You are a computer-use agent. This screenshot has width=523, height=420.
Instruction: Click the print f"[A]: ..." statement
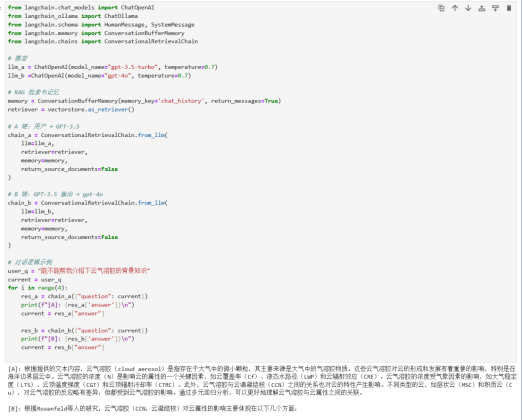click(x=77, y=305)
